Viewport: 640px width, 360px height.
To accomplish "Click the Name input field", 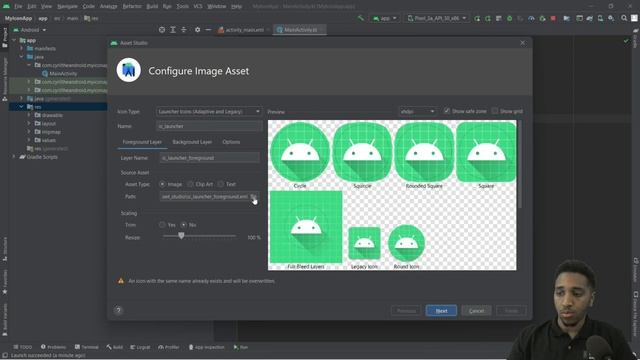I will pyautogui.click(x=209, y=126).
